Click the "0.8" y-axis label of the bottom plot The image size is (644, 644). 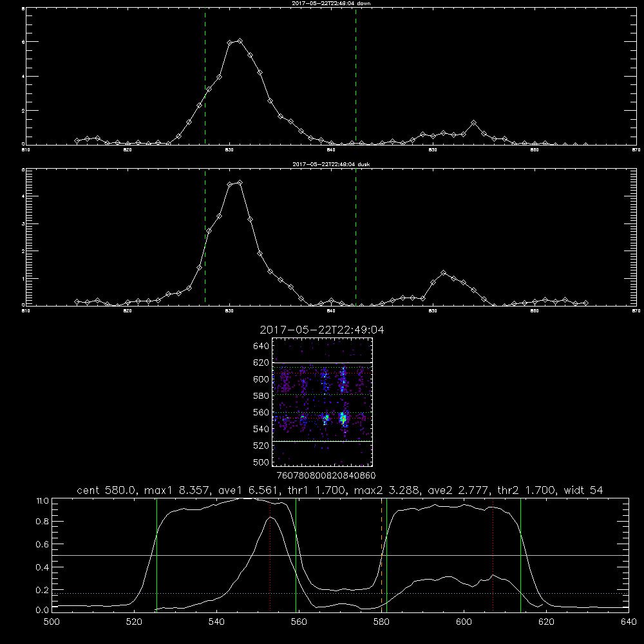coord(43,522)
